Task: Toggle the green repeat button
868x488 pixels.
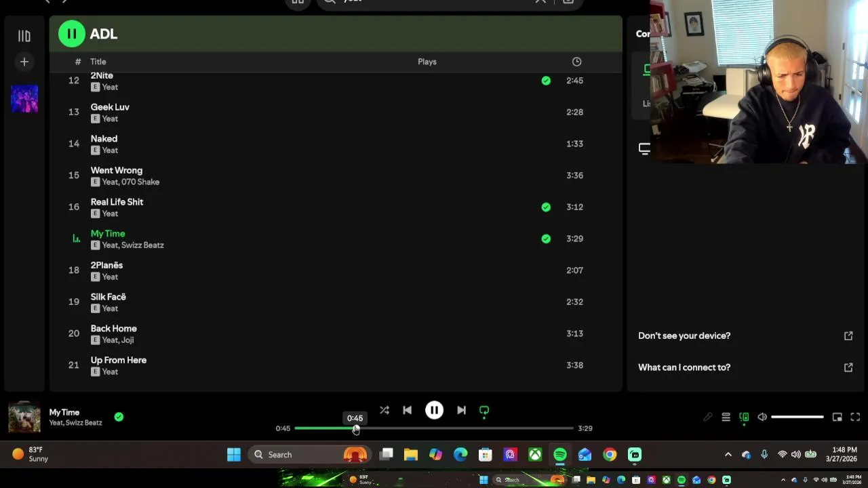Action: 484,410
